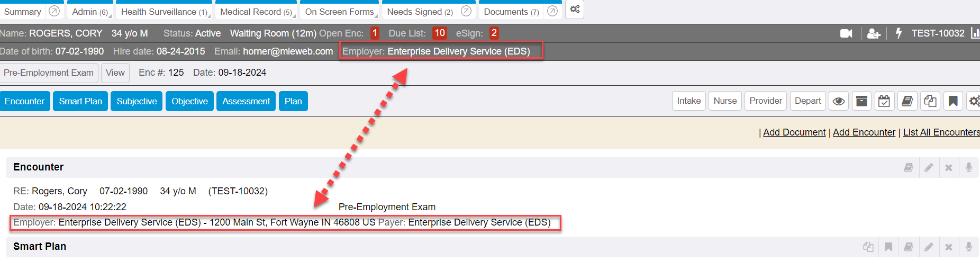Click the archive box icon in encounter toolbar
The width and height of the screenshot is (980, 261).
[x=861, y=101]
